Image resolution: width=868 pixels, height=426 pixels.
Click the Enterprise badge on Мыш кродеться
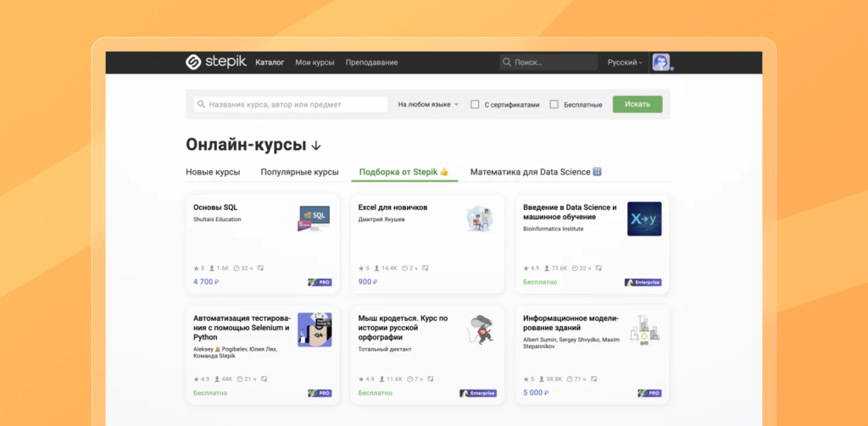click(x=478, y=393)
